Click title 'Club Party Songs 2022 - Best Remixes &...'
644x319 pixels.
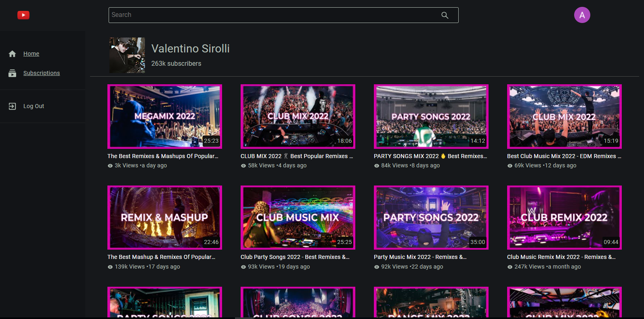pos(295,257)
